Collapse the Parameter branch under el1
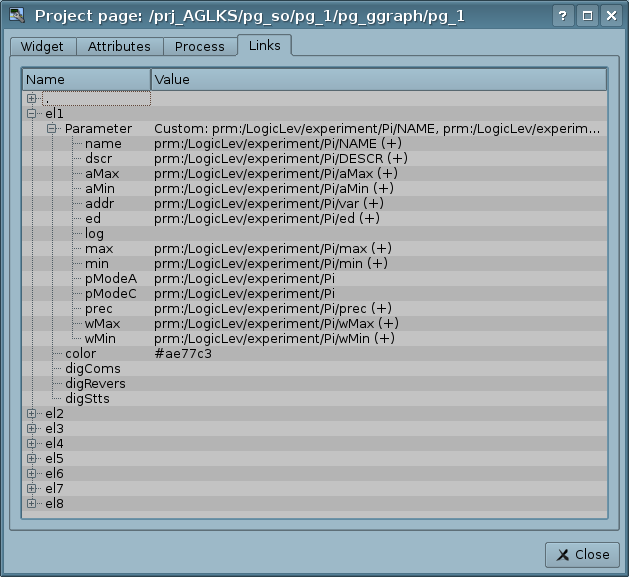Image resolution: width=629 pixels, height=577 pixels. point(52,129)
